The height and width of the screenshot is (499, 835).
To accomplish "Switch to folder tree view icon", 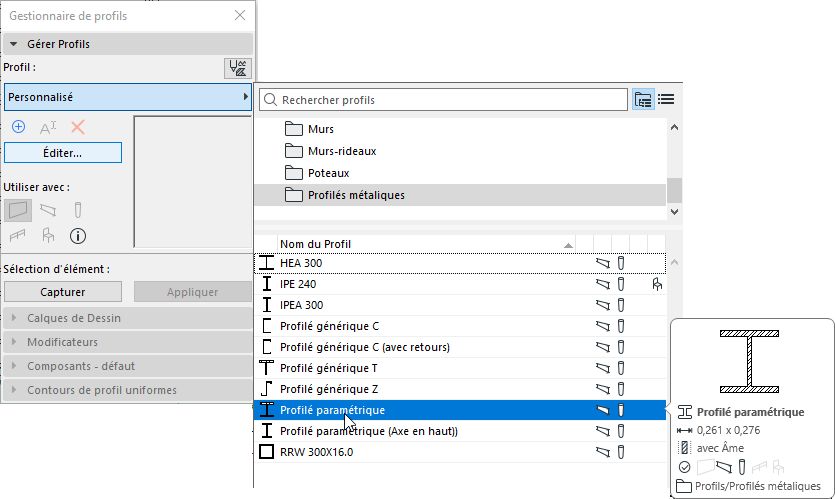I will point(644,100).
